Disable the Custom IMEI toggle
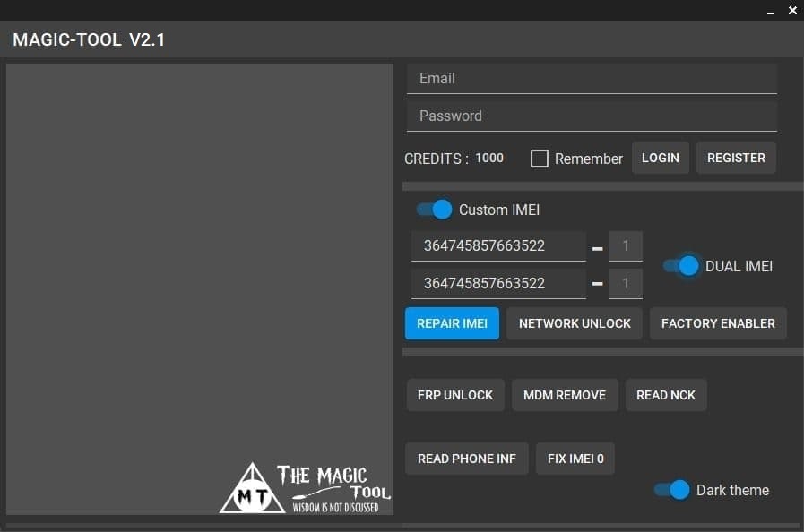The image size is (804, 532). [x=433, y=209]
